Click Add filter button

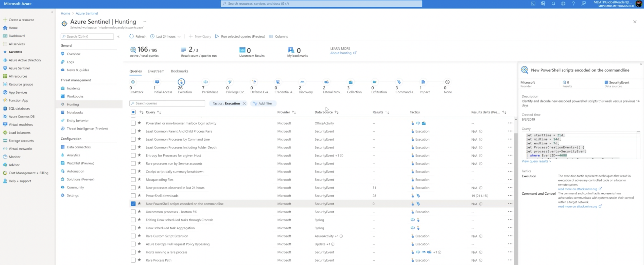click(263, 104)
